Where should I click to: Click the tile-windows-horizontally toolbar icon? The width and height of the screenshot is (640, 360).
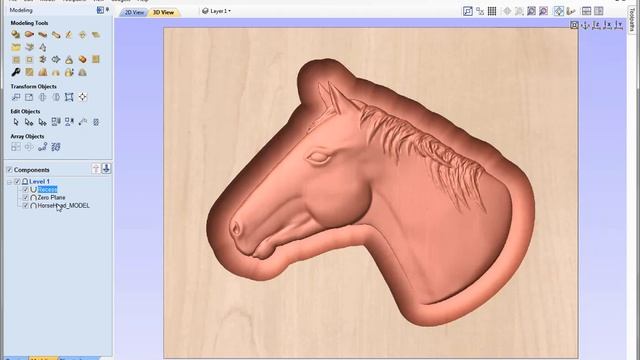(587, 11)
